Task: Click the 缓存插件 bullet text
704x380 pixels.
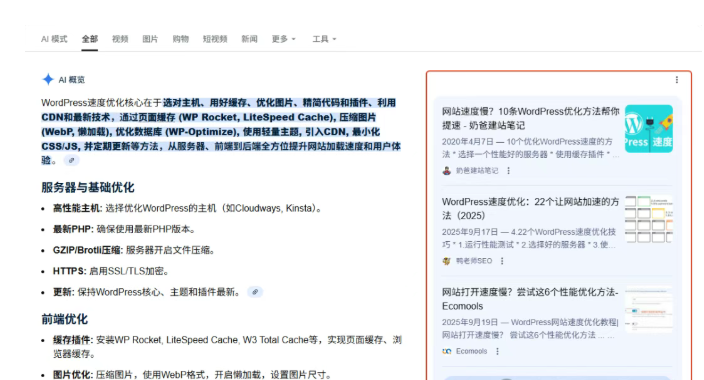Action: pyautogui.click(x=227, y=347)
